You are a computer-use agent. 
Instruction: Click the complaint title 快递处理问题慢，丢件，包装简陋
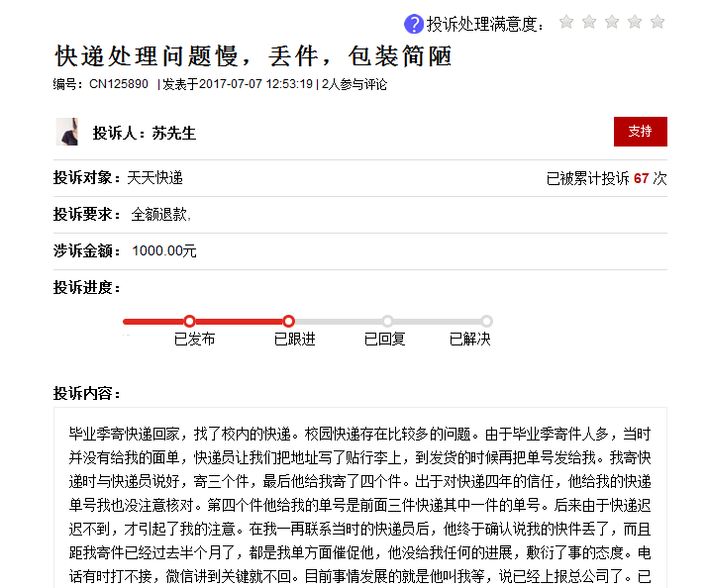(253, 55)
